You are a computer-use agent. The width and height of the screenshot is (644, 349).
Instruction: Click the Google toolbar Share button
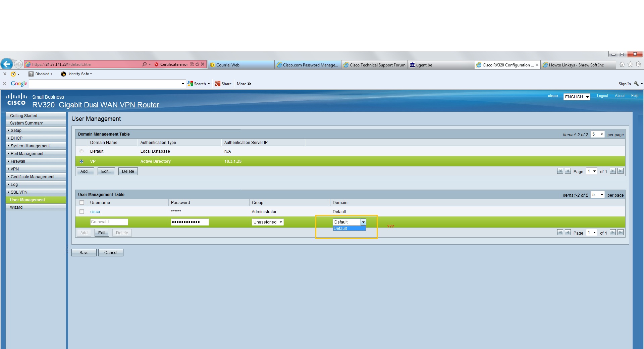[x=223, y=84]
